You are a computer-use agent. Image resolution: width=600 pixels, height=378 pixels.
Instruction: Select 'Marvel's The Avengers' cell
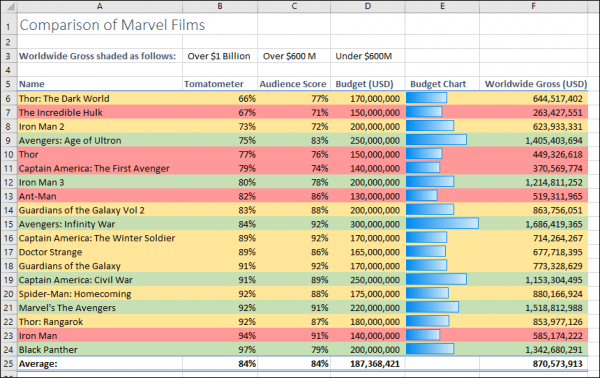pos(99,308)
